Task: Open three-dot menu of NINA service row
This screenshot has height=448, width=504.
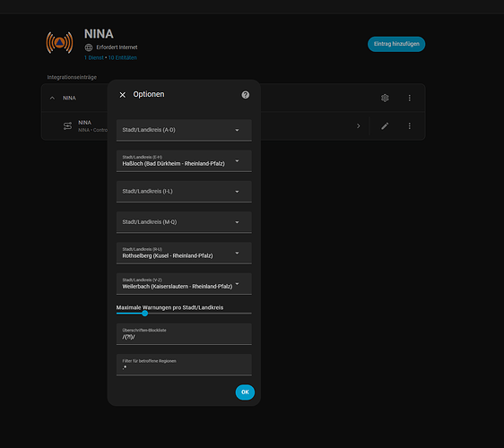Action: click(410, 126)
